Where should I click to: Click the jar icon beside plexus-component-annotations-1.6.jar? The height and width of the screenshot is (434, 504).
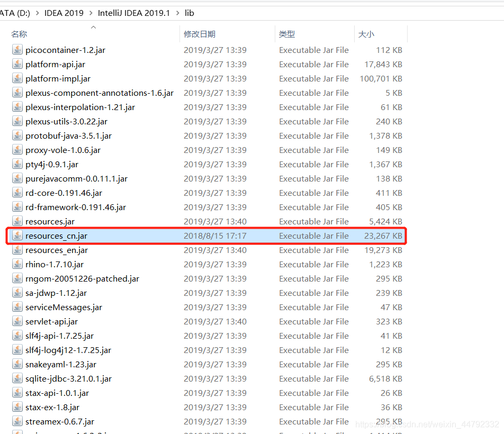[17, 93]
